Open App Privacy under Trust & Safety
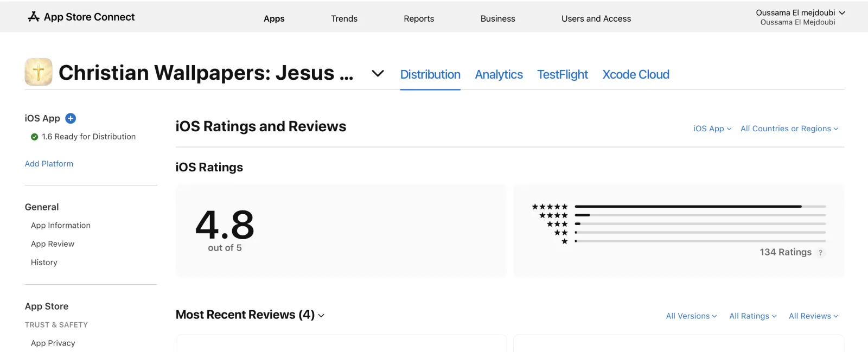The width and height of the screenshot is (868, 352). pyautogui.click(x=53, y=343)
